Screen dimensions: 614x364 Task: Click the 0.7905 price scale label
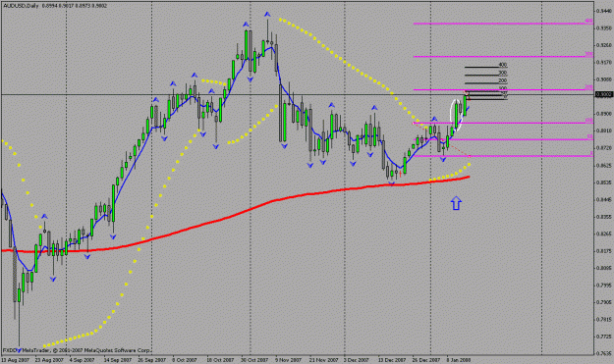coord(603,302)
